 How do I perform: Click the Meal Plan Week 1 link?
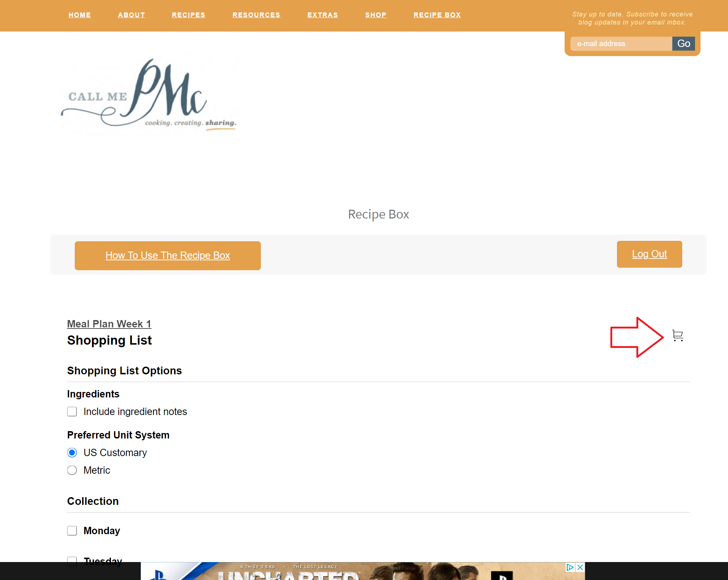(109, 324)
